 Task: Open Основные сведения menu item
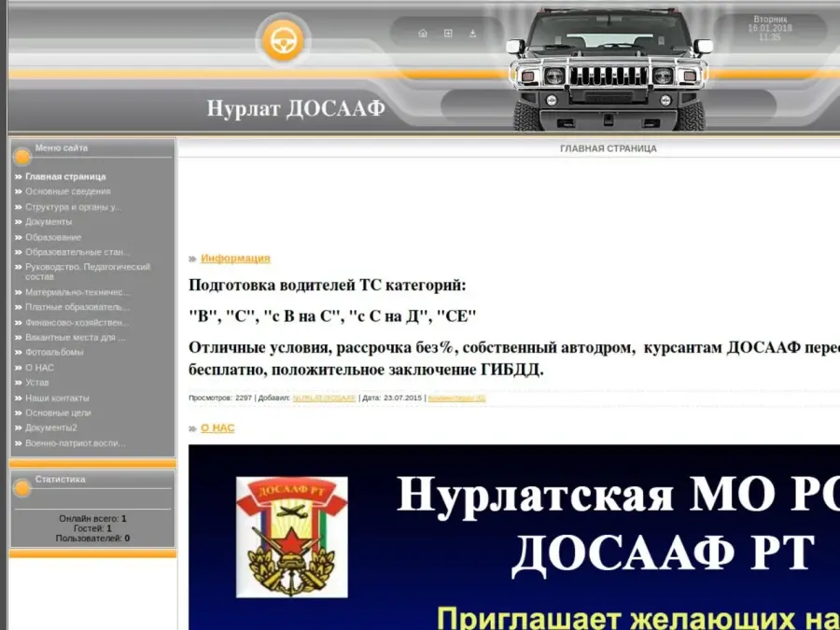coord(67,191)
